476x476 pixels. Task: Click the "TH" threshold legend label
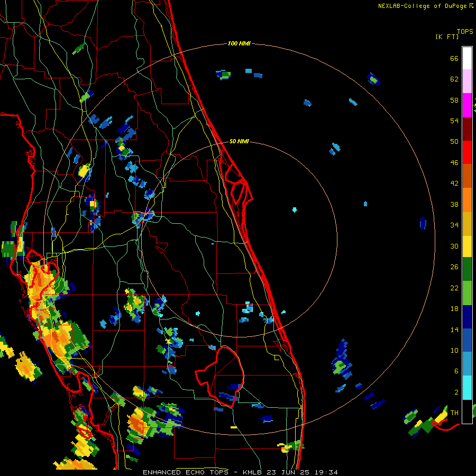pyautogui.click(x=454, y=413)
